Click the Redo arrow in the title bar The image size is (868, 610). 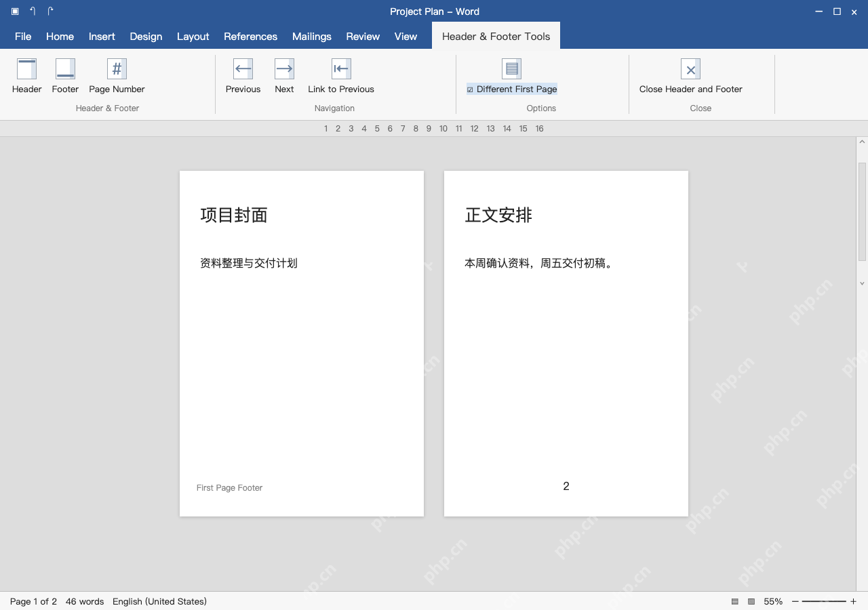[x=50, y=12]
